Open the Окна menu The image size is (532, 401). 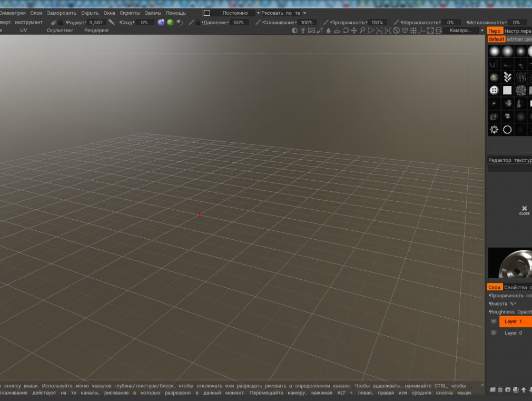coord(109,13)
